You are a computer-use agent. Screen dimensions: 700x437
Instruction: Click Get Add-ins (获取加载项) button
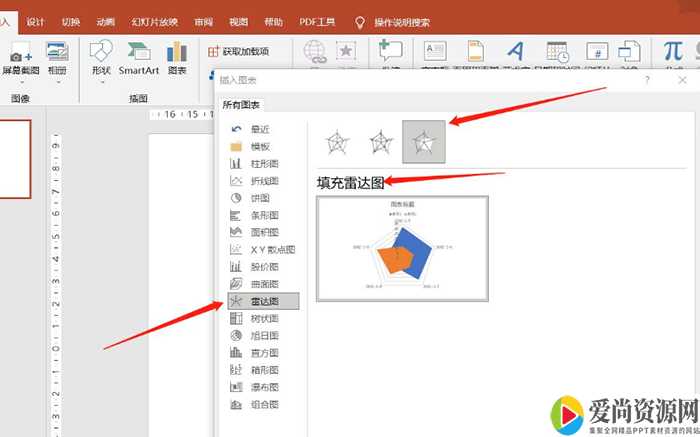pos(241,51)
